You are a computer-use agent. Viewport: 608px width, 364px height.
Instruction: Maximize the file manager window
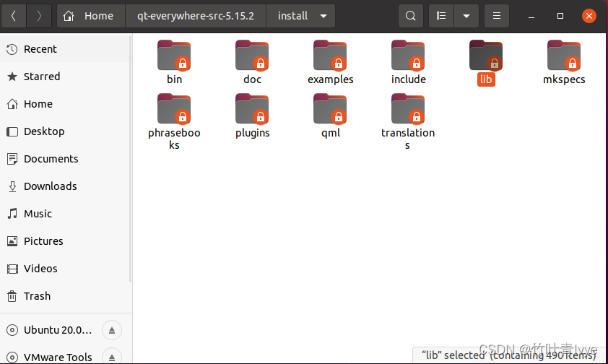pos(560,16)
